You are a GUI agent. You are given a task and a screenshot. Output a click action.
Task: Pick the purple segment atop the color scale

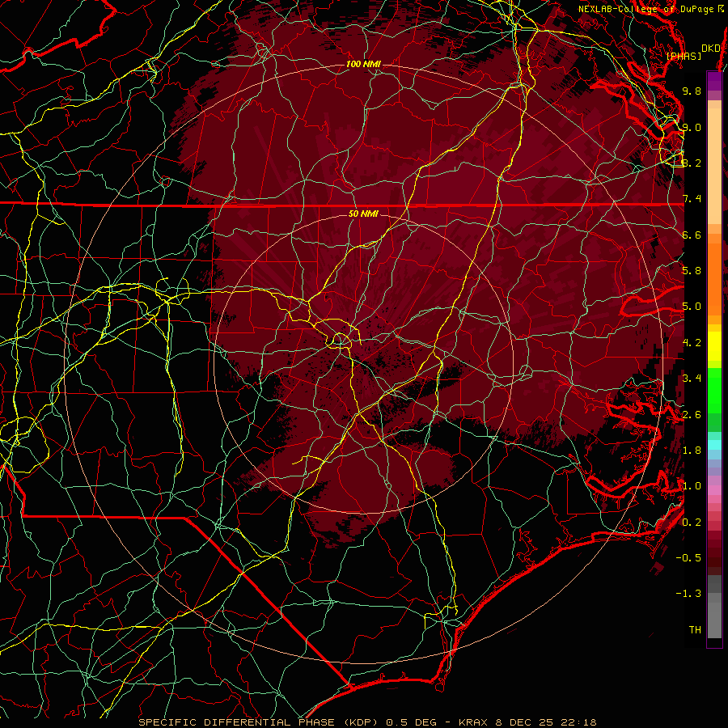click(x=714, y=81)
